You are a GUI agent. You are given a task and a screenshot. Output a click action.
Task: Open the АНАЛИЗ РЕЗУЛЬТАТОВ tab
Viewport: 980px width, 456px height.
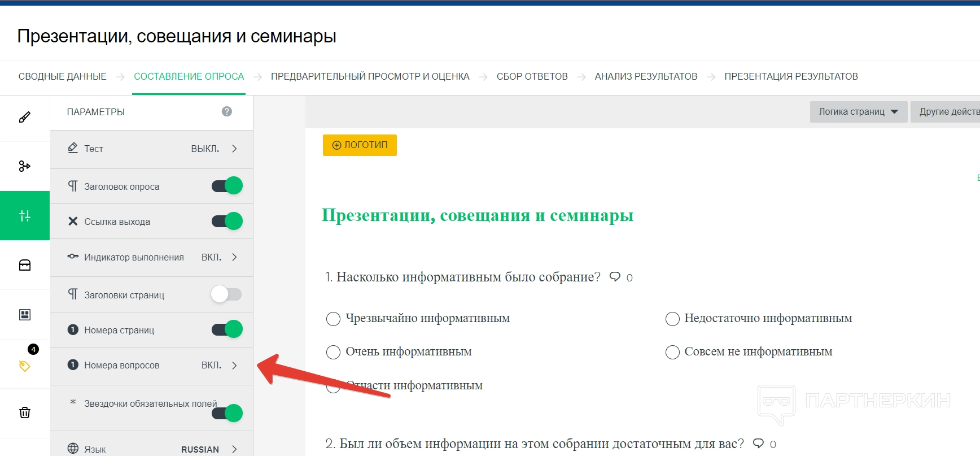pos(646,76)
